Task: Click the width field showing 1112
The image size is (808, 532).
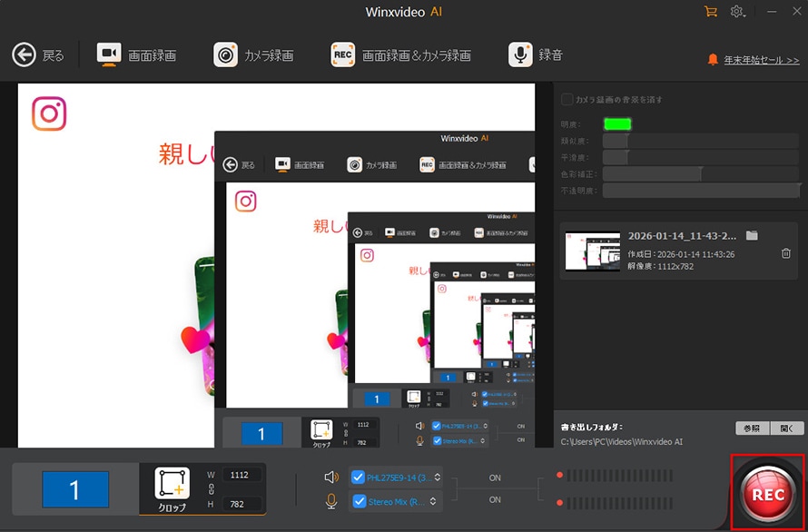Action: [x=241, y=474]
